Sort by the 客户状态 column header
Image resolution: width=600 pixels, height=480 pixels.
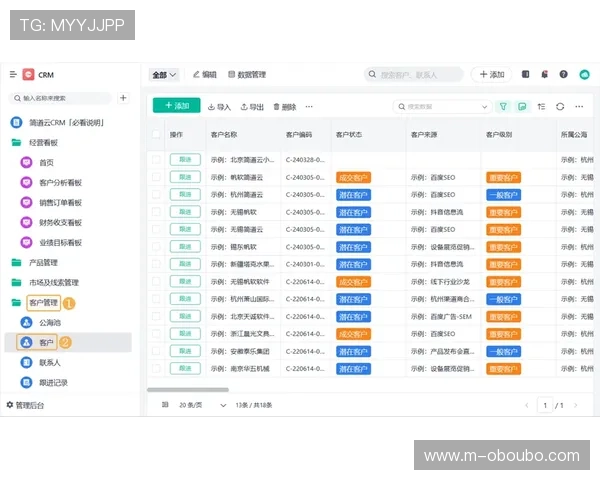coord(349,134)
